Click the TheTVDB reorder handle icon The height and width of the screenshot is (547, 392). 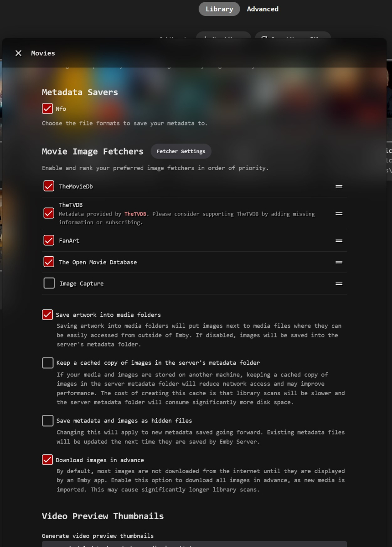pyautogui.click(x=339, y=213)
